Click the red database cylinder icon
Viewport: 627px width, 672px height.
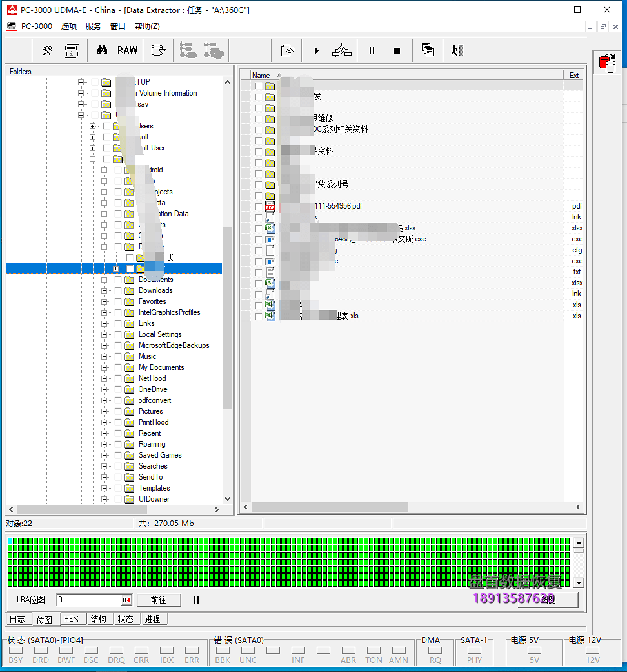pos(606,63)
